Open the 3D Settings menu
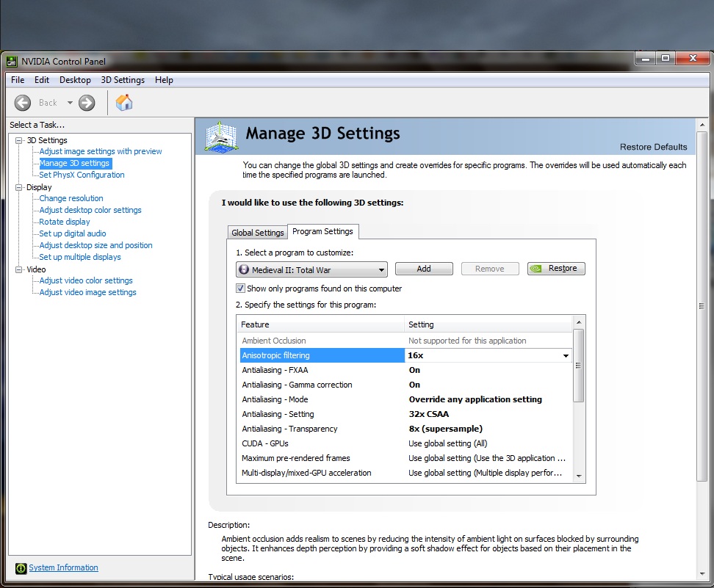Image resolution: width=714 pixels, height=588 pixels. click(x=123, y=80)
